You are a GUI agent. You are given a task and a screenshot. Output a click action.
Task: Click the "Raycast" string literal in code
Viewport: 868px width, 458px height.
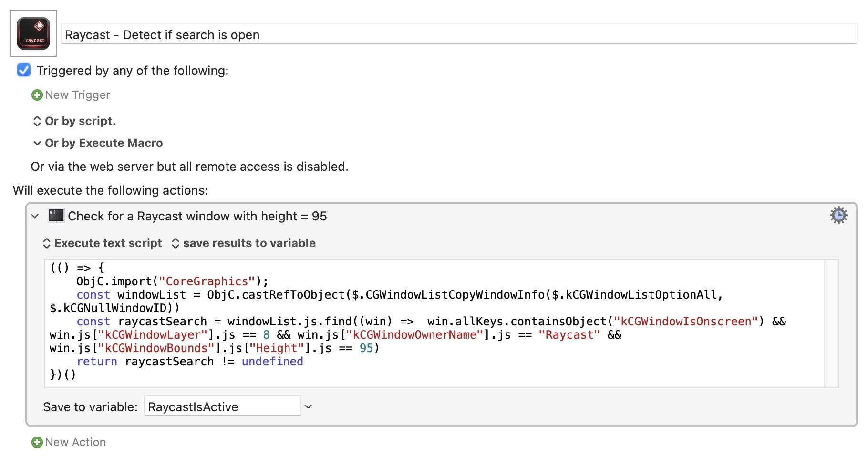tap(569, 335)
